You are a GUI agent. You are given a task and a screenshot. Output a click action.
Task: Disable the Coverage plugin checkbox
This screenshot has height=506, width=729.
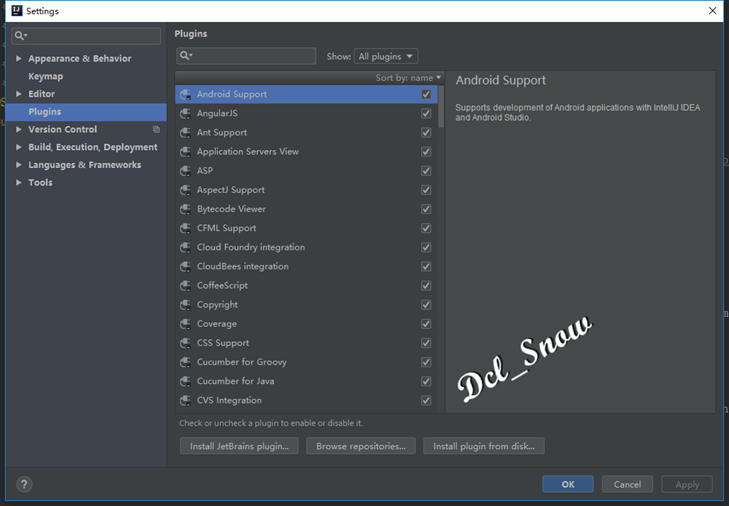point(426,324)
